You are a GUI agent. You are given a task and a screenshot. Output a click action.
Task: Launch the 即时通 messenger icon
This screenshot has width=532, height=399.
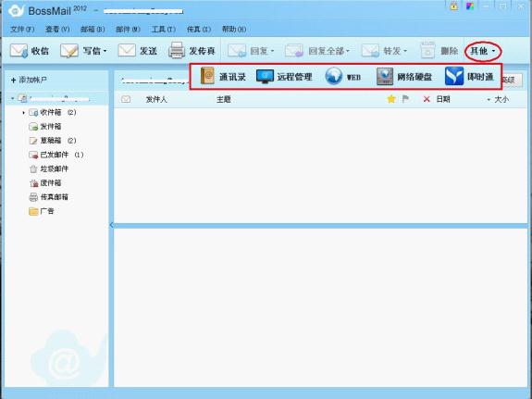(454, 76)
